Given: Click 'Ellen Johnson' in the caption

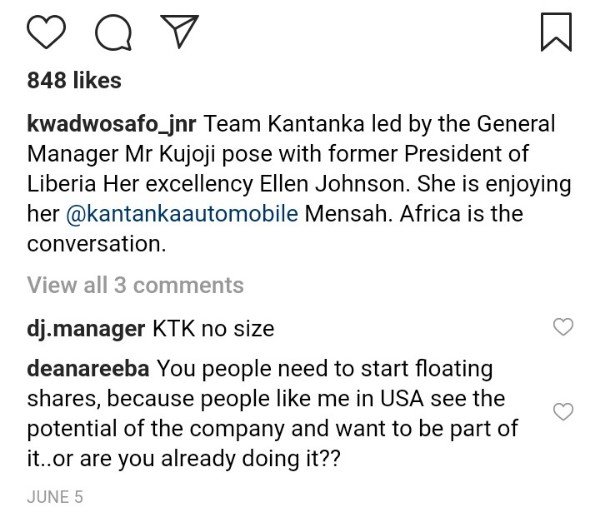Looking at the screenshot, I should coord(332,184).
